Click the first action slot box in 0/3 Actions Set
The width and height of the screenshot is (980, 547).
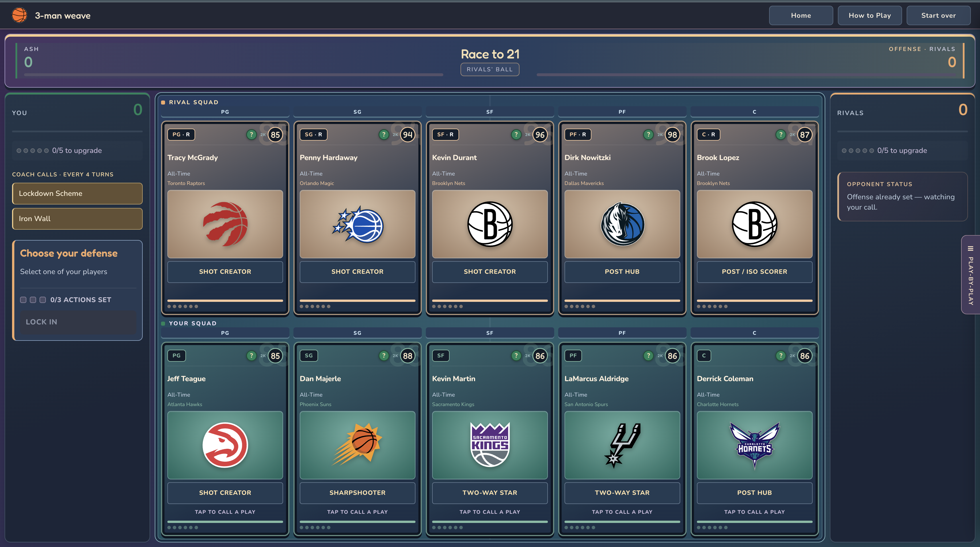pyautogui.click(x=23, y=300)
